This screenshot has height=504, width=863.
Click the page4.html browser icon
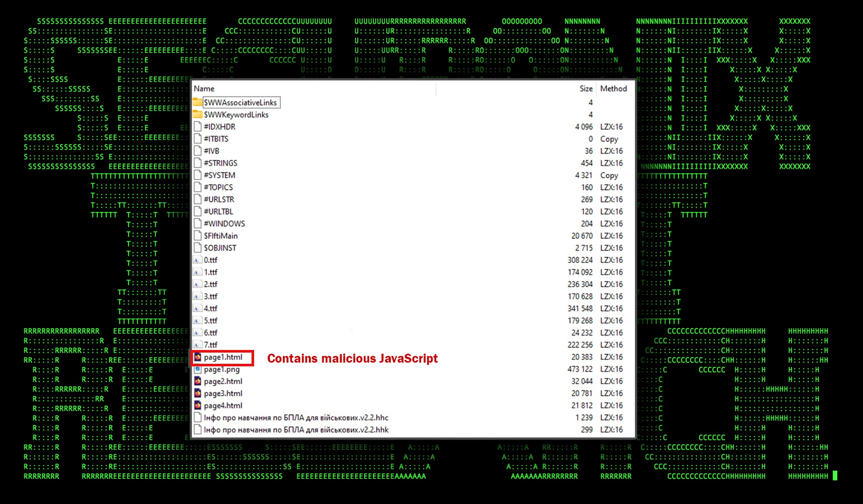(x=197, y=405)
